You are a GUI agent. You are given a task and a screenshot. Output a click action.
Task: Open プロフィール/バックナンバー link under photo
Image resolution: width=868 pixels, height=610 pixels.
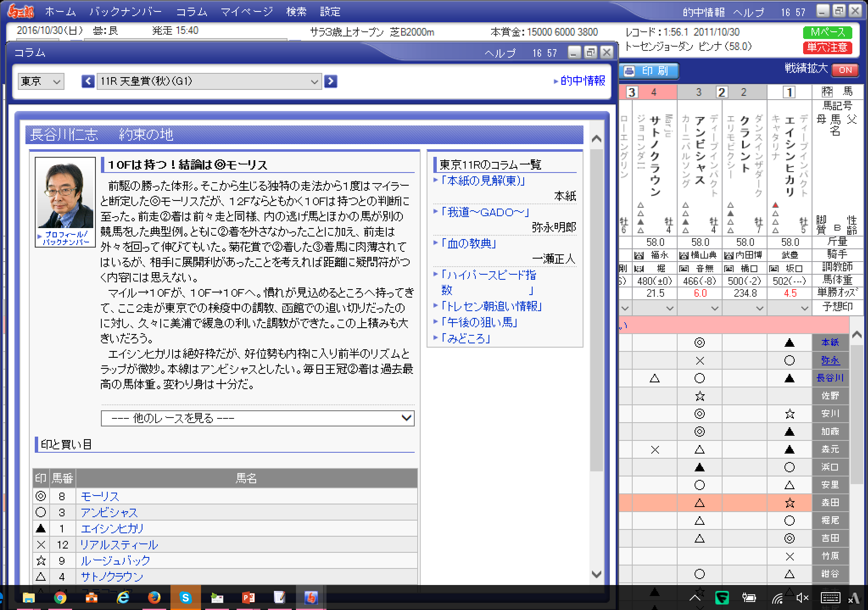66,238
